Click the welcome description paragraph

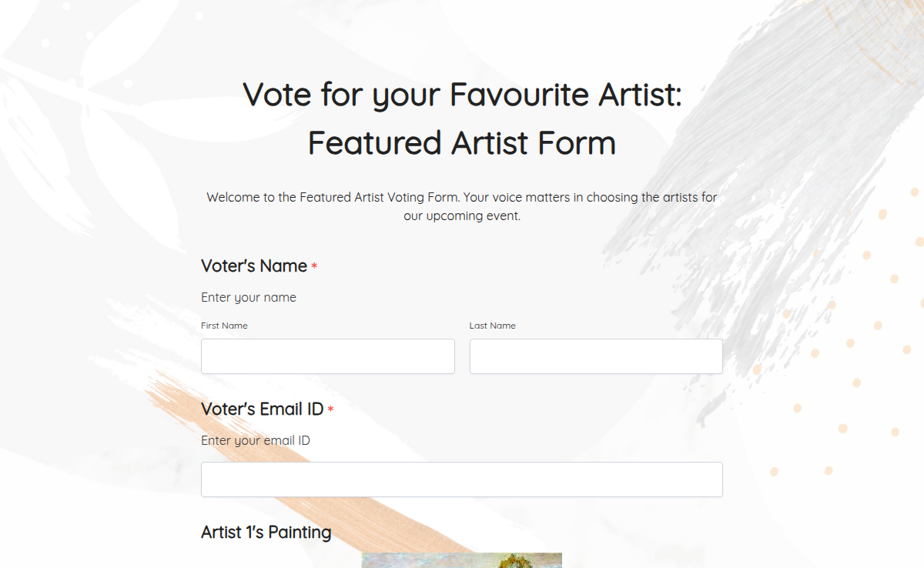460,206
